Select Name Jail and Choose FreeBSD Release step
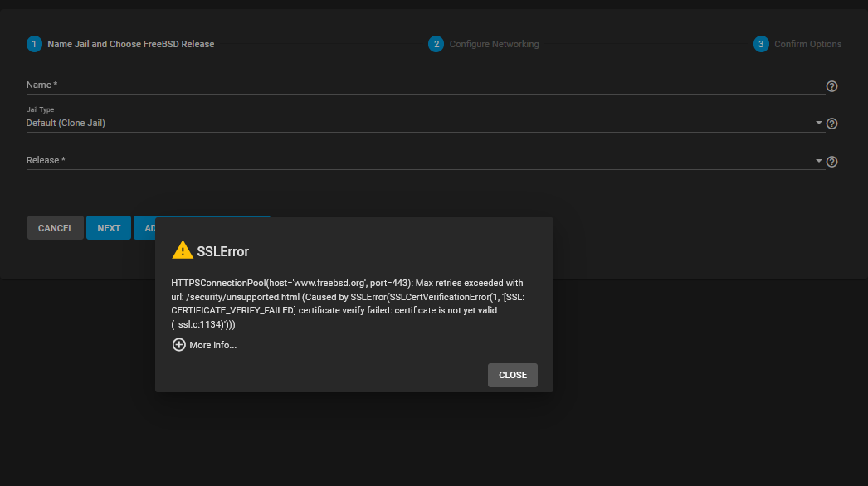The height and width of the screenshot is (486, 868). coord(131,44)
